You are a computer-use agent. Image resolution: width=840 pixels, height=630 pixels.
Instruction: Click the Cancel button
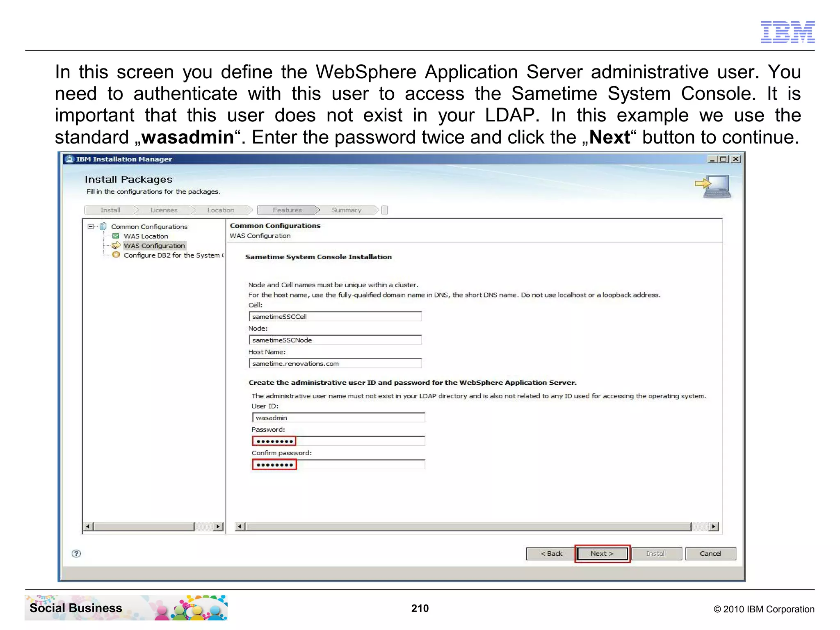tap(710, 553)
